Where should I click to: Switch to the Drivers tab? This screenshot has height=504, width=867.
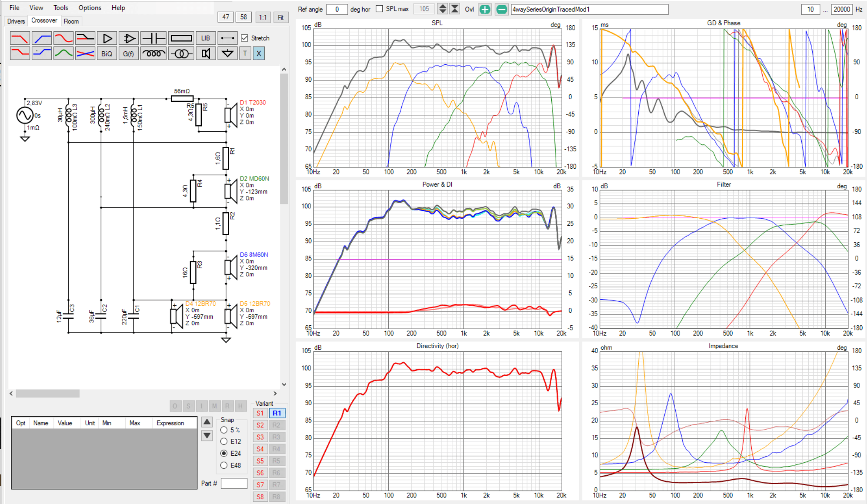(16, 21)
